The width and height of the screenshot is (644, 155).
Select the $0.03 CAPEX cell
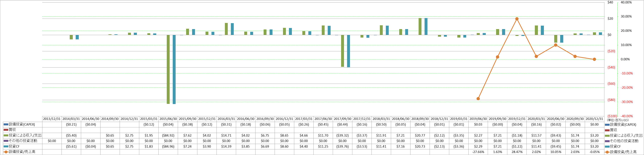(x=478, y=124)
